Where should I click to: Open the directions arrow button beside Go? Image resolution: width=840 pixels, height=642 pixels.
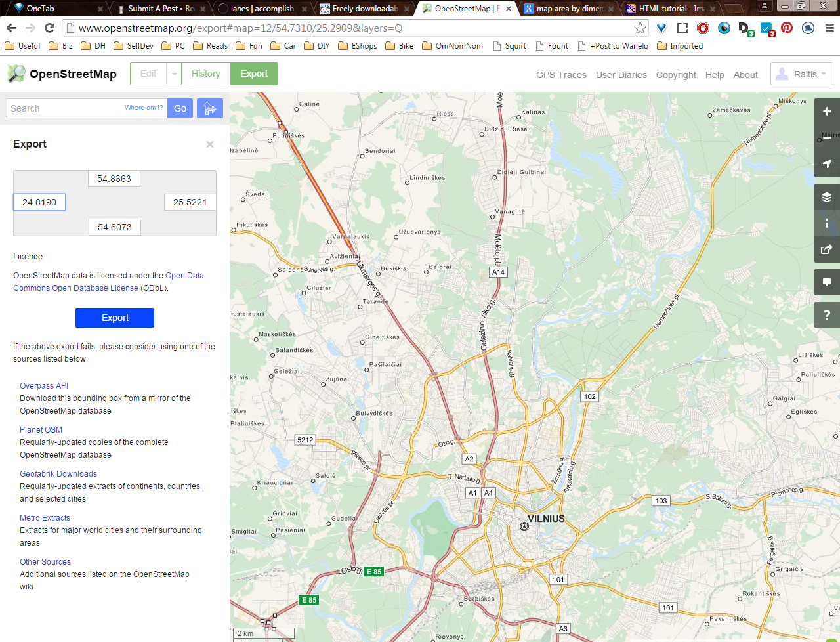coord(210,108)
